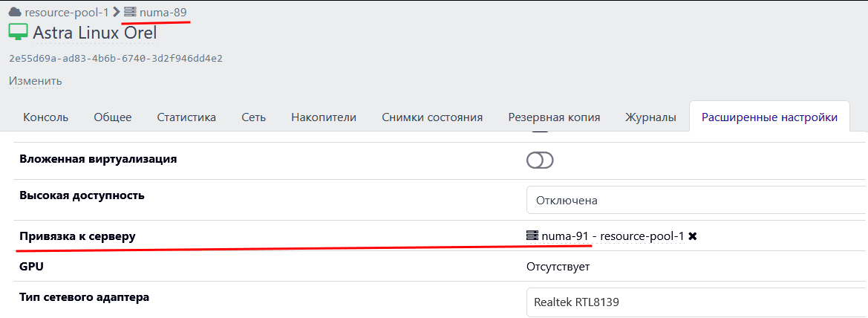Open the Общее tab
Image resolution: width=868 pixels, height=318 pixels.
point(113,117)
